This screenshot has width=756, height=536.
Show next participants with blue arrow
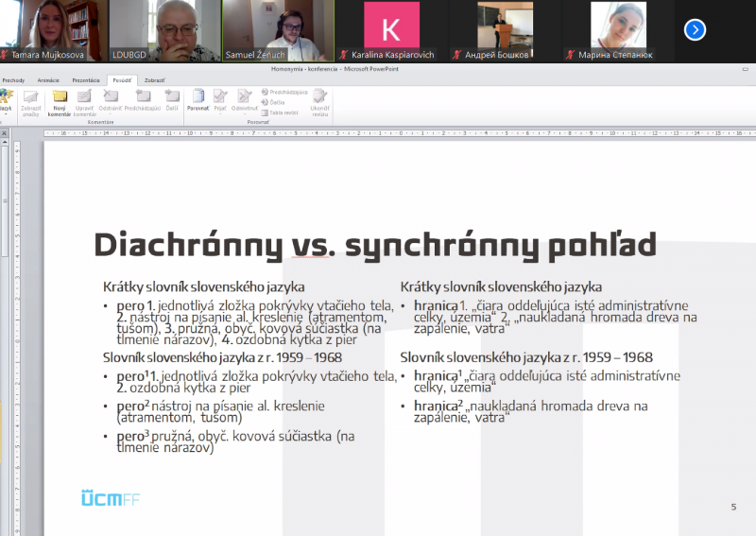tap(696, 29)
